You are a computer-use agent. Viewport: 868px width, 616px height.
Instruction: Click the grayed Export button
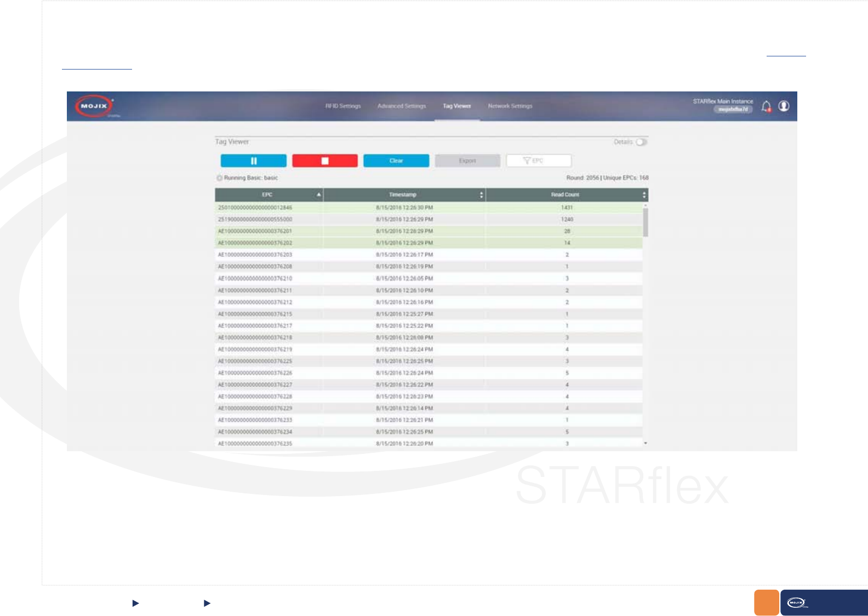click(467, 160)
